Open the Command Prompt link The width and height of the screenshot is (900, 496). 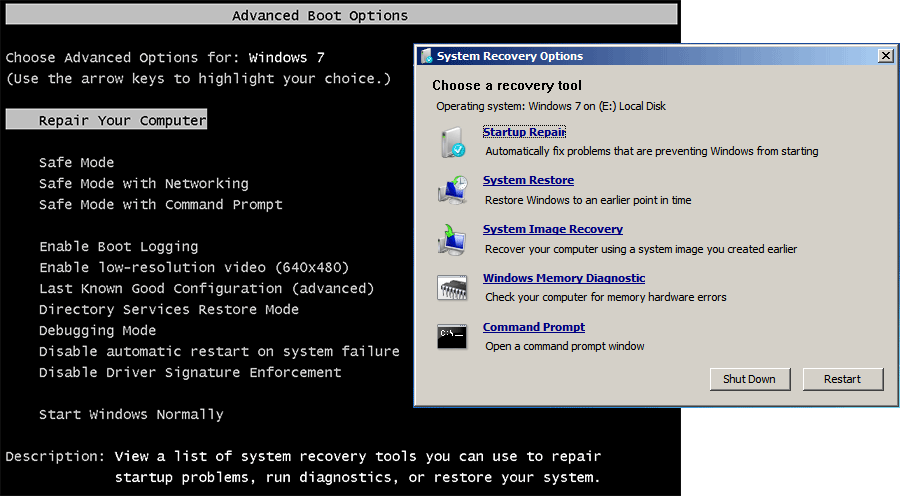[x=534, y=327]
